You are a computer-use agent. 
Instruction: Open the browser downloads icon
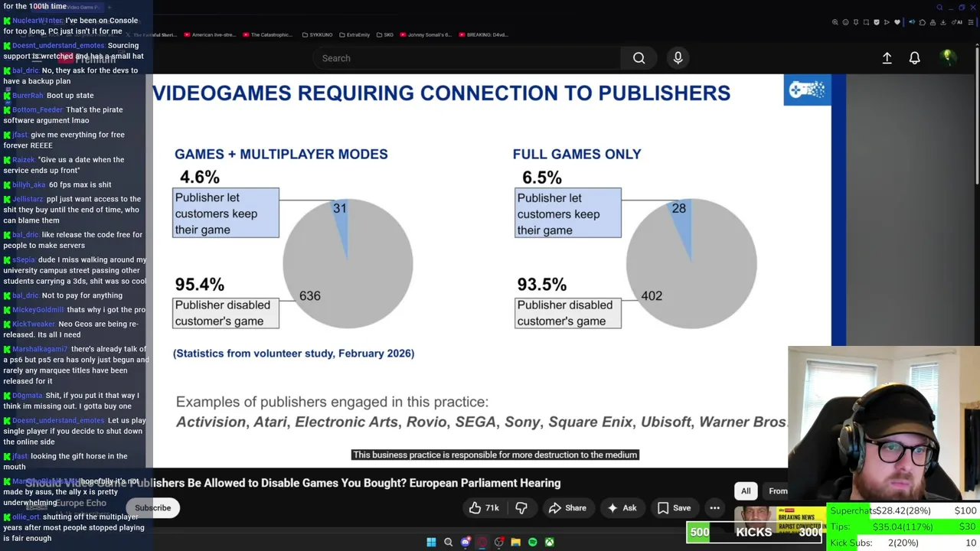pos(942,22)
